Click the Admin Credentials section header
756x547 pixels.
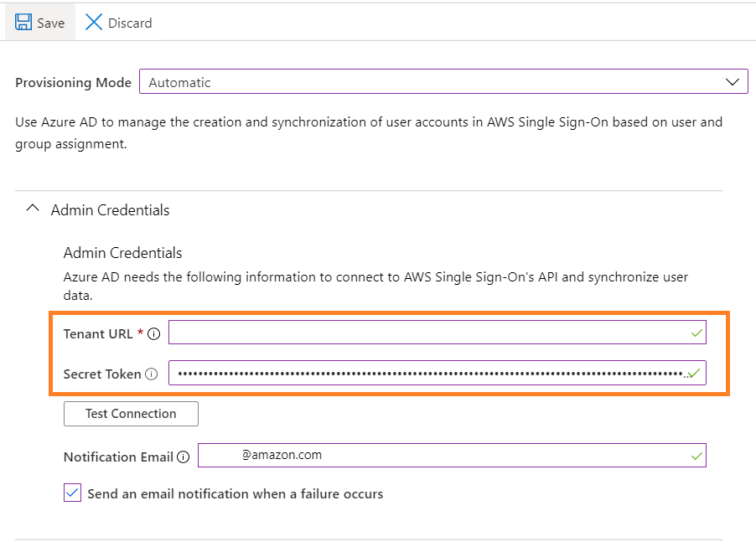111,210
